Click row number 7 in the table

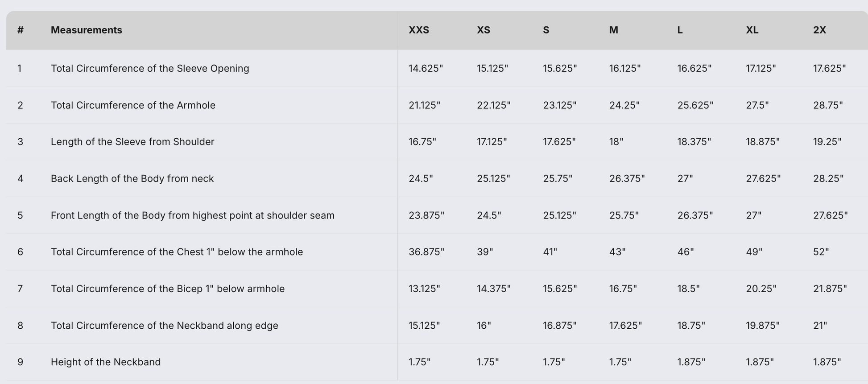pyautogui.click(x=20, y=289)
